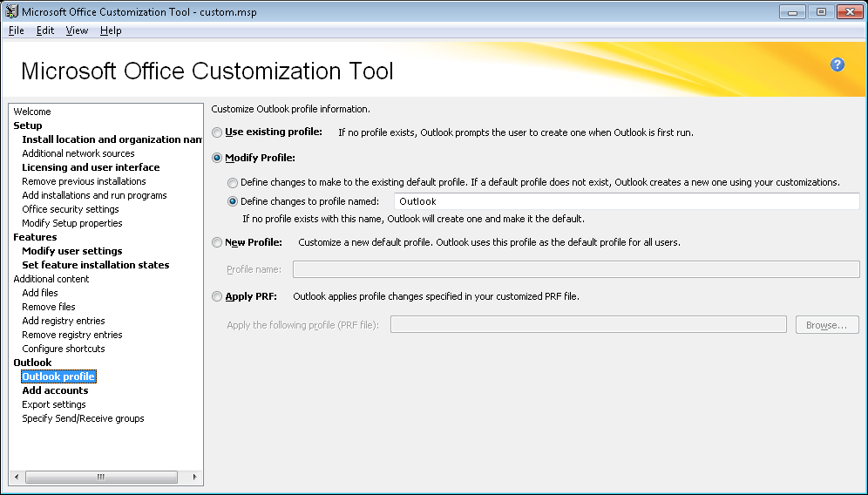Select Set feature installation states
Viewport: 868px width, 495px height.
pyautogui.click(x=95, y=265)
